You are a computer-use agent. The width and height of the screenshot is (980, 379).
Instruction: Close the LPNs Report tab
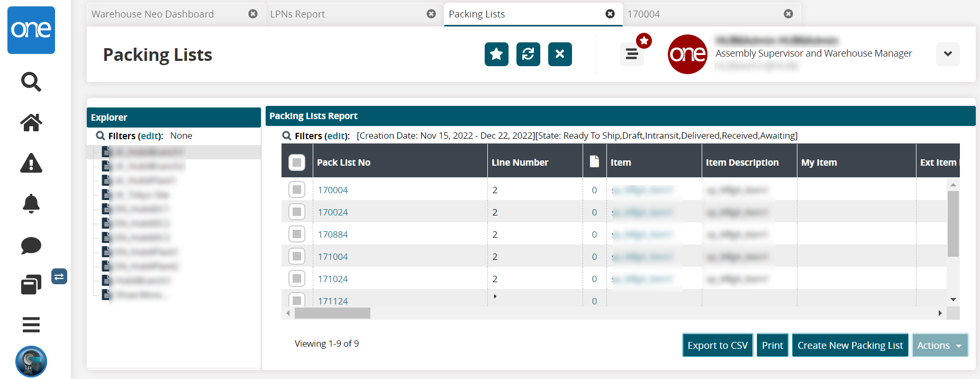(x=431, y=14)
